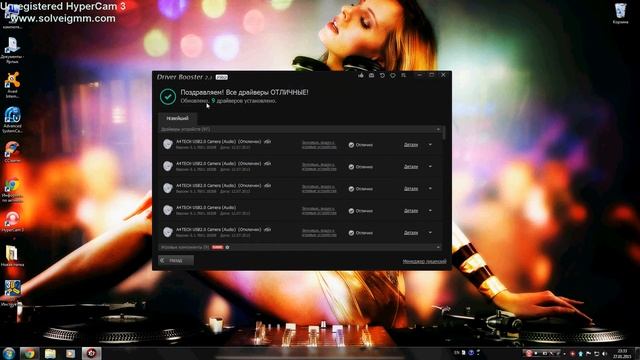Expand dropdown arrow of the A4TECH row without Отключен
The image size is (640, 360).
(x=430, y=211)
